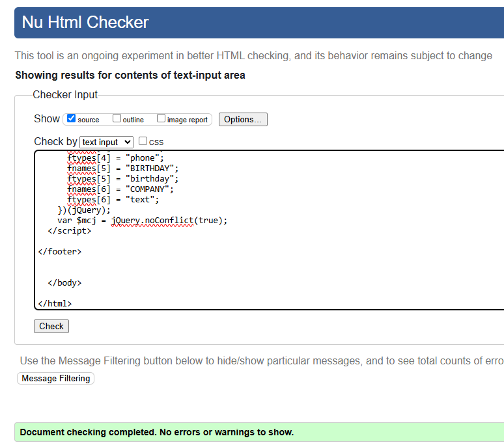Click the 'source' checkbox label text
Screen dimensions: 504x447
coord(89,120)
